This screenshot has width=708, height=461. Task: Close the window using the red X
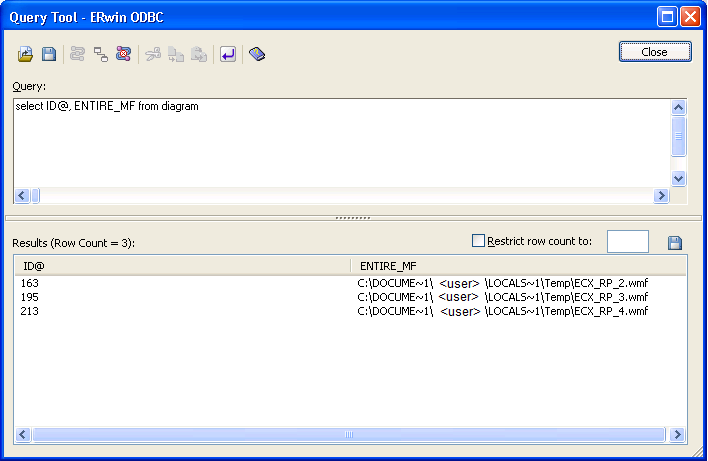(690, 17)
